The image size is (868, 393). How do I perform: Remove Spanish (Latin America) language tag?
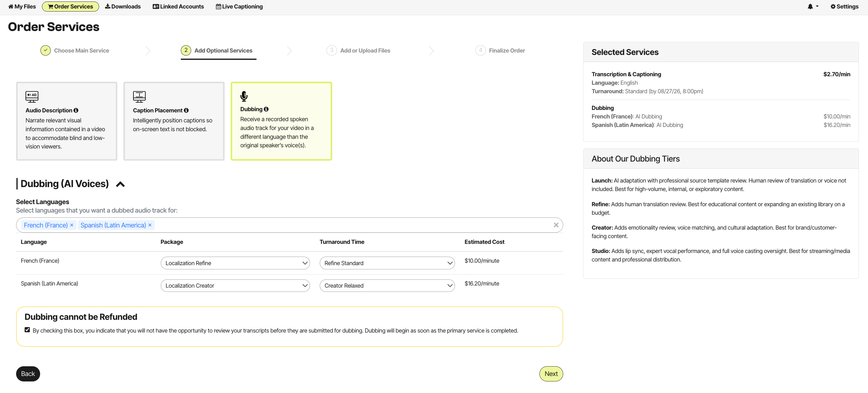pyautogui.click(x=150, y=225)
